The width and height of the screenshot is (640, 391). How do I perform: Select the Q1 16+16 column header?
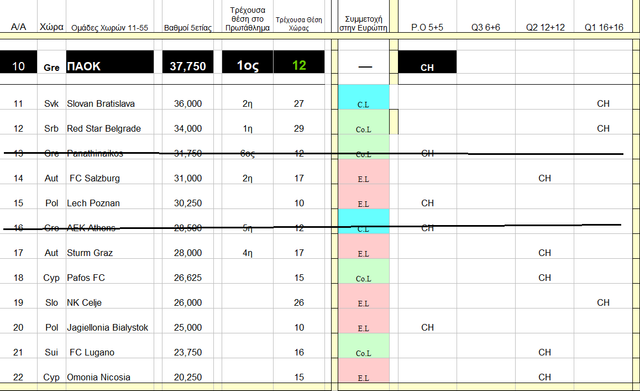point(604,27)
